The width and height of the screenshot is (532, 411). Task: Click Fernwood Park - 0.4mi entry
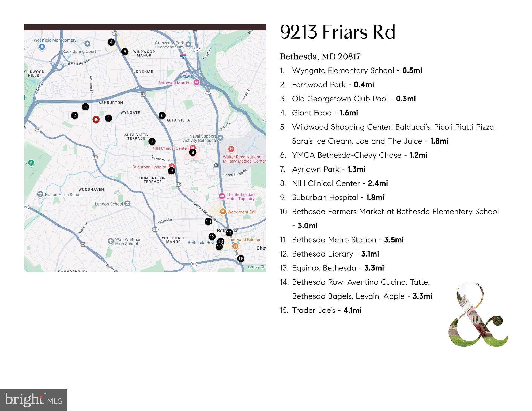coord(327,85)
